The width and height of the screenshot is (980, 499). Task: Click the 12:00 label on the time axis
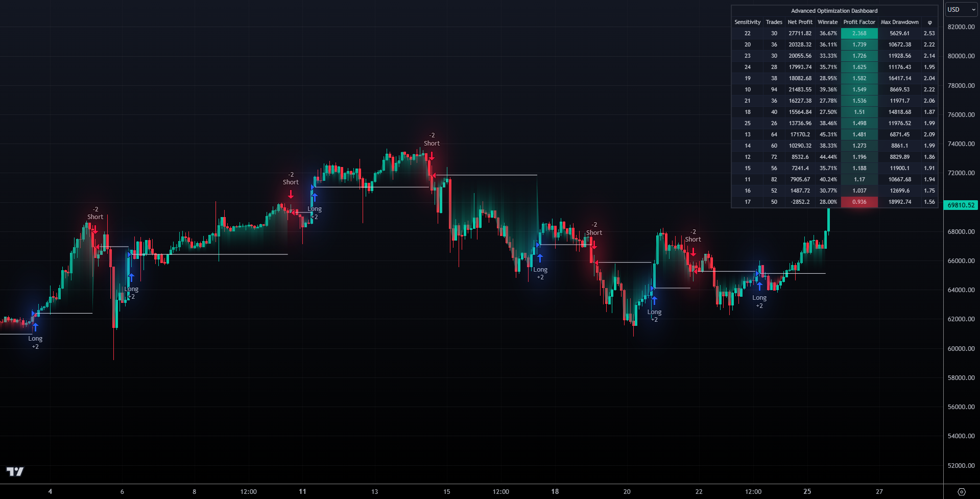[248, 491]
